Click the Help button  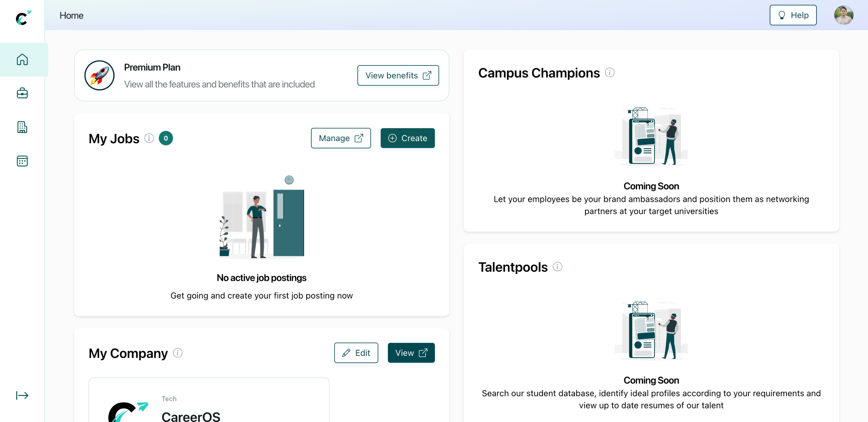click(793, 15)
